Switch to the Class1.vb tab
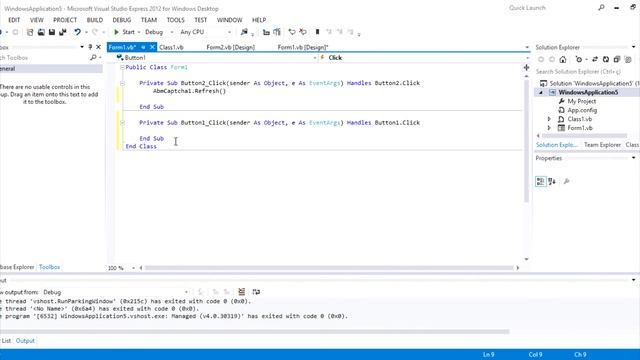The image size is (640, 360). click(171, 47)
